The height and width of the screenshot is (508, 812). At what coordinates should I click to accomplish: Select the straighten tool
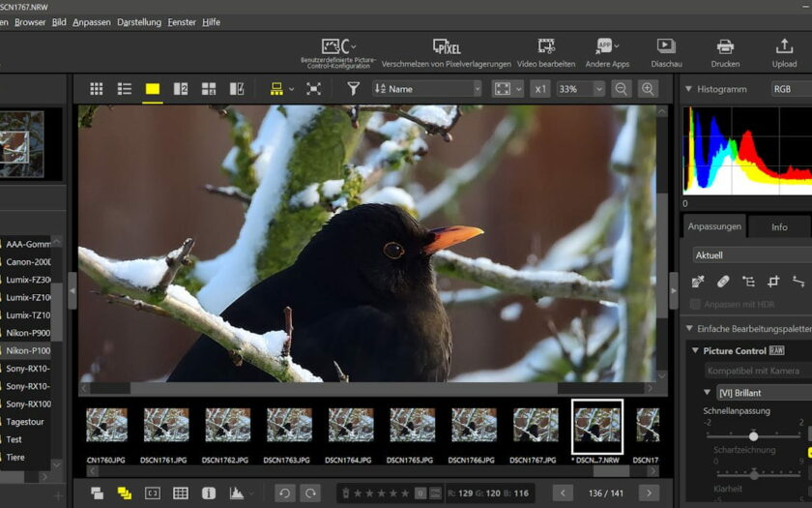point(798,282)
